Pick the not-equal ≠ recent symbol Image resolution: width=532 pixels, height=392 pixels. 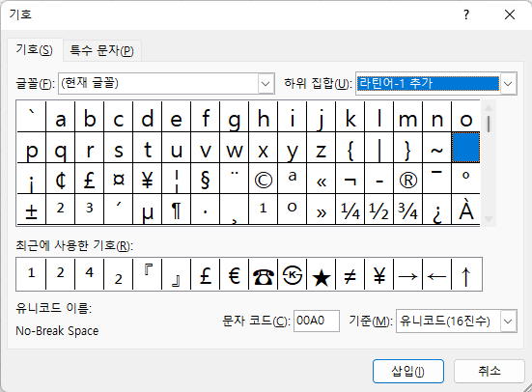pos(350,274)
